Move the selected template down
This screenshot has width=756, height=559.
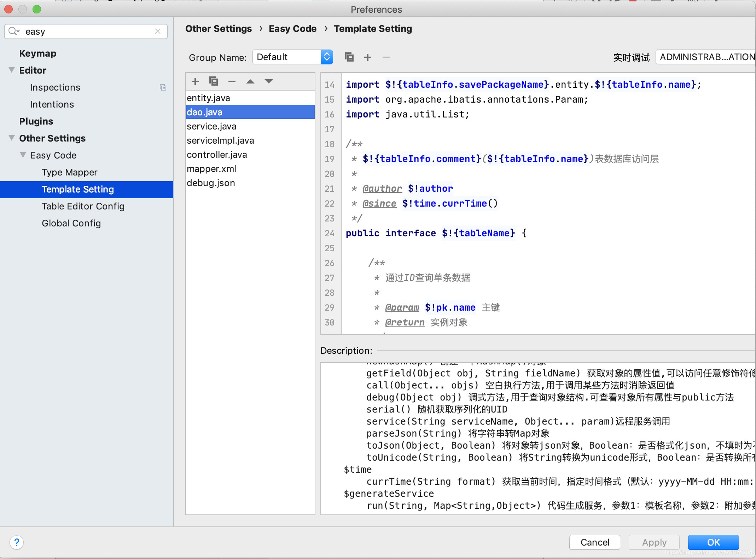(x=269, y=81)
